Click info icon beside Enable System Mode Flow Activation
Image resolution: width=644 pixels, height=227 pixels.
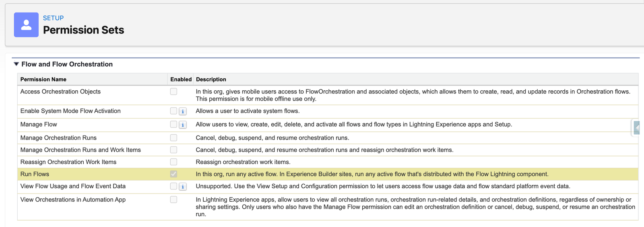click(183, 111)
